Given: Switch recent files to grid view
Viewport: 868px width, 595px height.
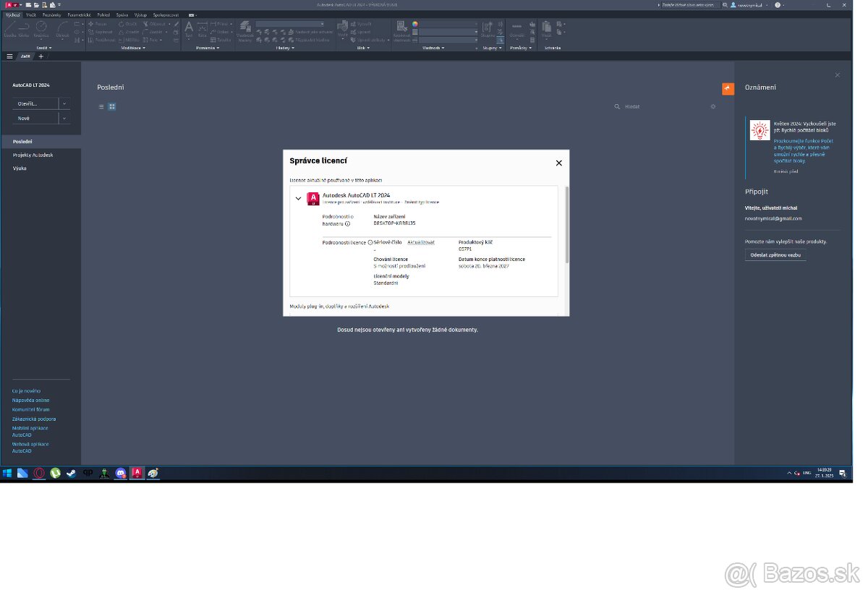Looking at the screenshot, I should tap(112, 106).
